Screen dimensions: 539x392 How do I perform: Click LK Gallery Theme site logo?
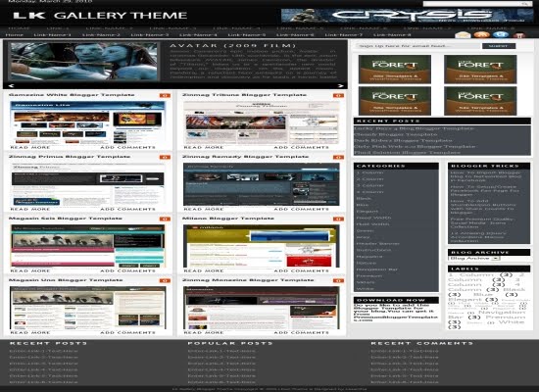pyautogui.click(x=100, y=16)
